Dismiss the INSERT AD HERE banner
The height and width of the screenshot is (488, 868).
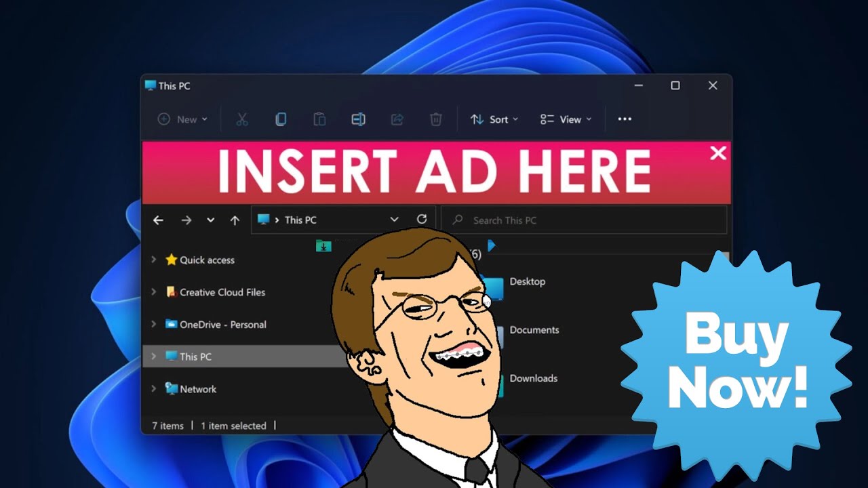tap(718, 153)
